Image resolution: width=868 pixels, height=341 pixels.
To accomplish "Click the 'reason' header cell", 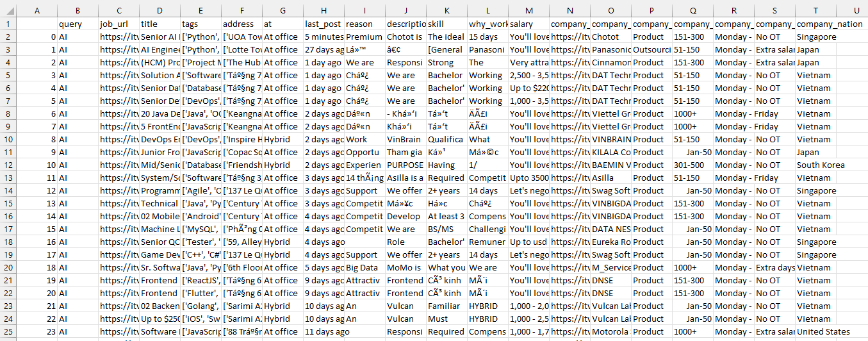I will point(364,24).
